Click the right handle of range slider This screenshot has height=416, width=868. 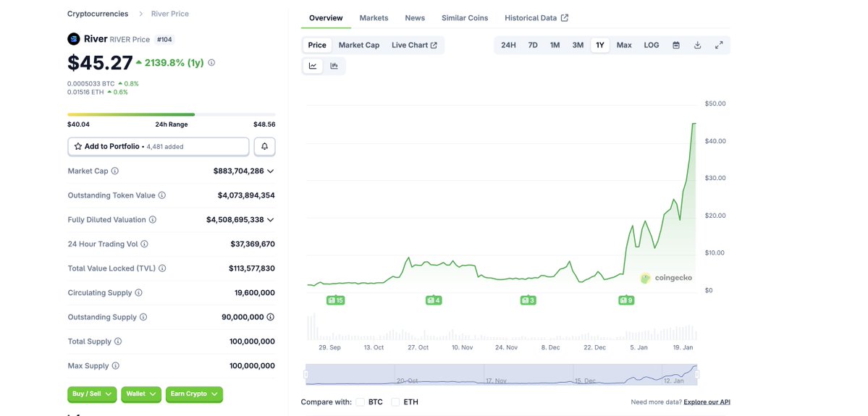(x=697, y=375)
